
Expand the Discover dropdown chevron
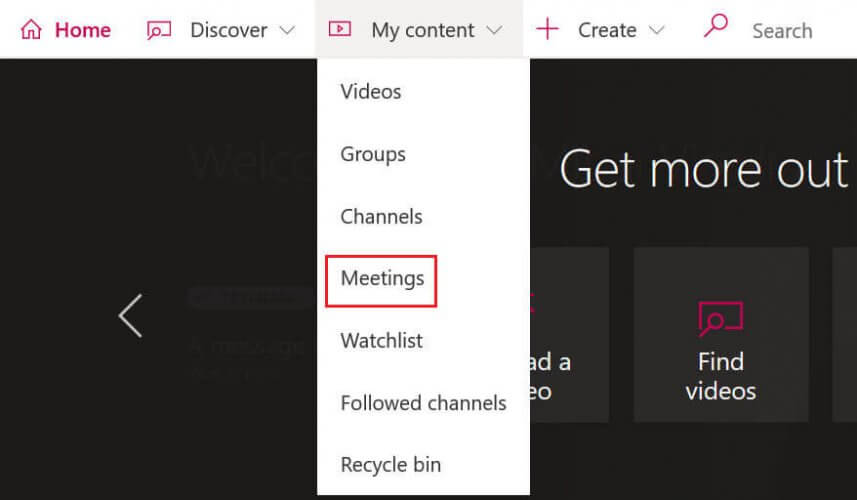click(287, 30)
